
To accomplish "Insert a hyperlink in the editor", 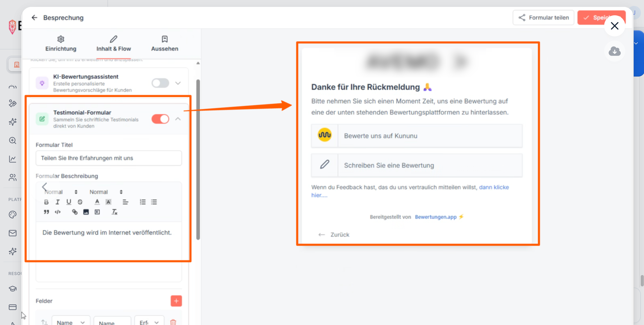I will 75,212.
